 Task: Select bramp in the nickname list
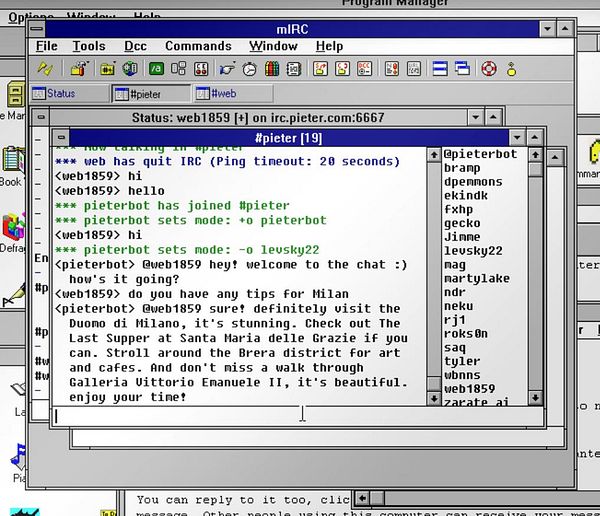click(462, 168)
